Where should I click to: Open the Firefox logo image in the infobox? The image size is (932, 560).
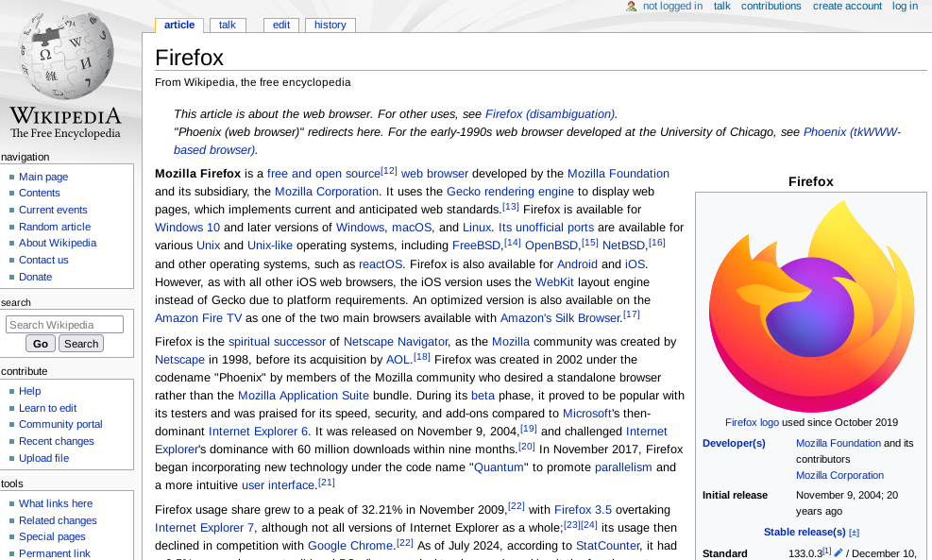tap(811, 306)
